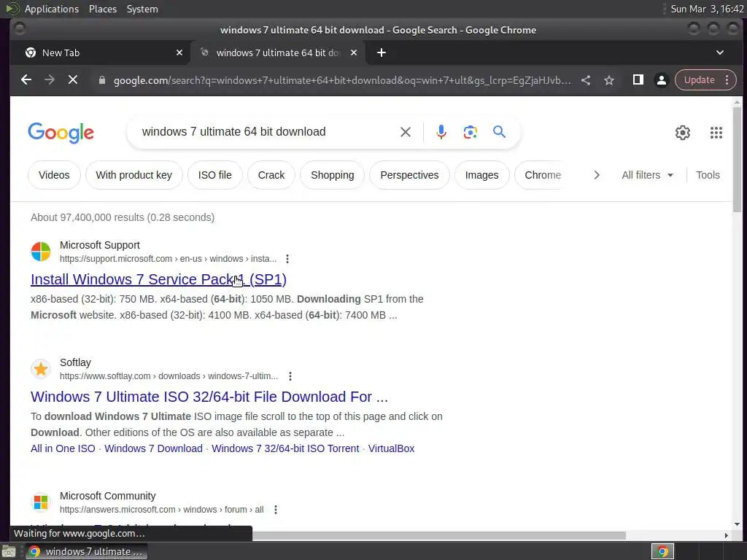Open the All in One ISO sitelink
This screenshot has height=560, width=747.
click(x=63, y=448)
